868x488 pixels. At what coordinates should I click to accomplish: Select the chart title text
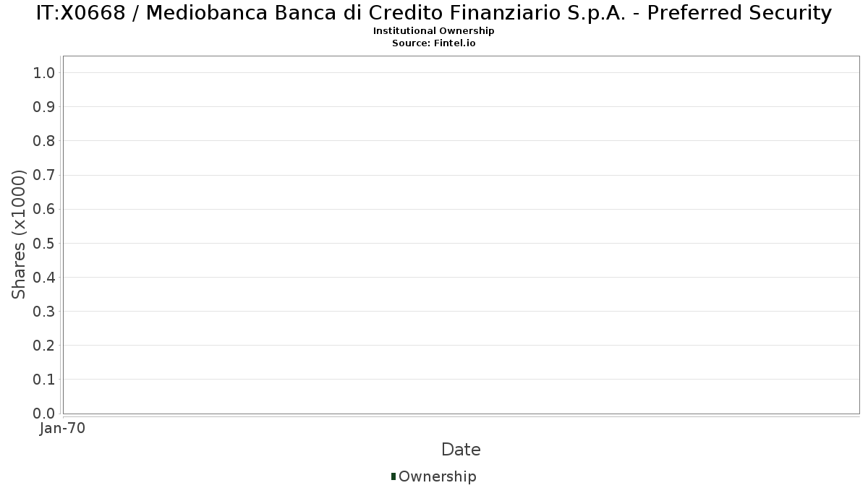434,13
